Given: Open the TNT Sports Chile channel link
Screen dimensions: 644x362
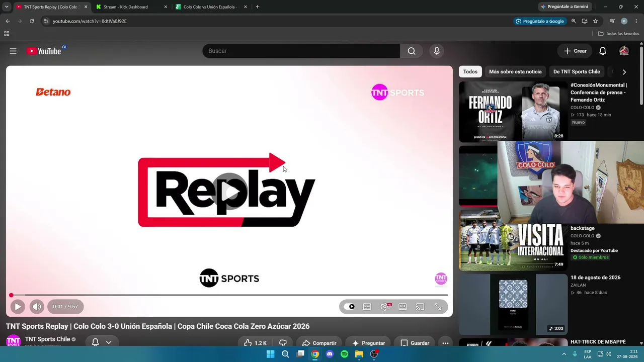Looking at the screenshot, I should 47,339.
